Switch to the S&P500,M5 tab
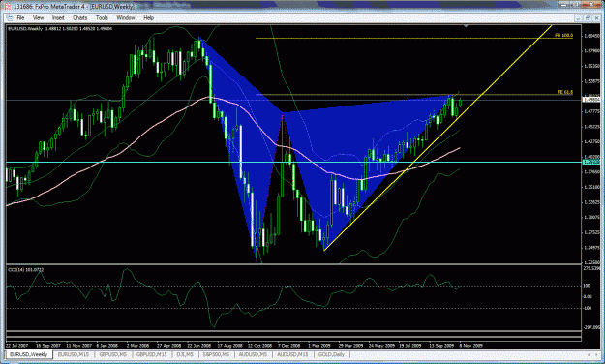Viewport: 605px width, 364px height. pos(216,354)
